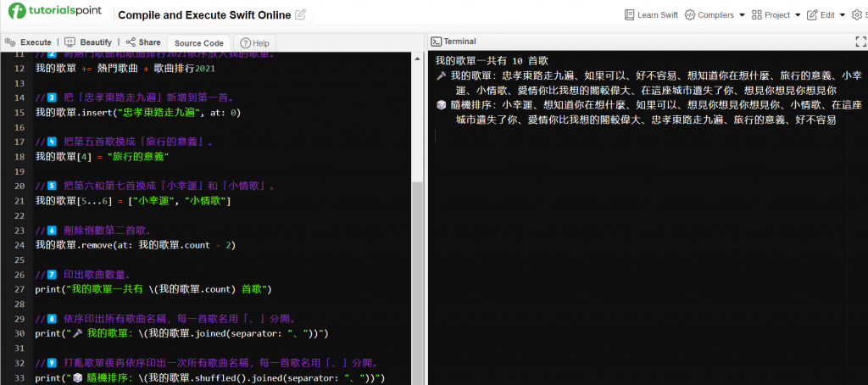Click line 30 print joined statement

[182, 333]
